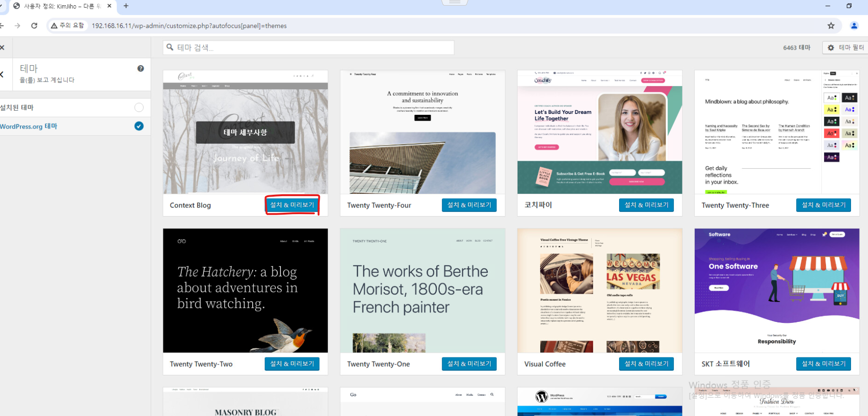Focus the 테마 검색 input field

pos(308,47)
